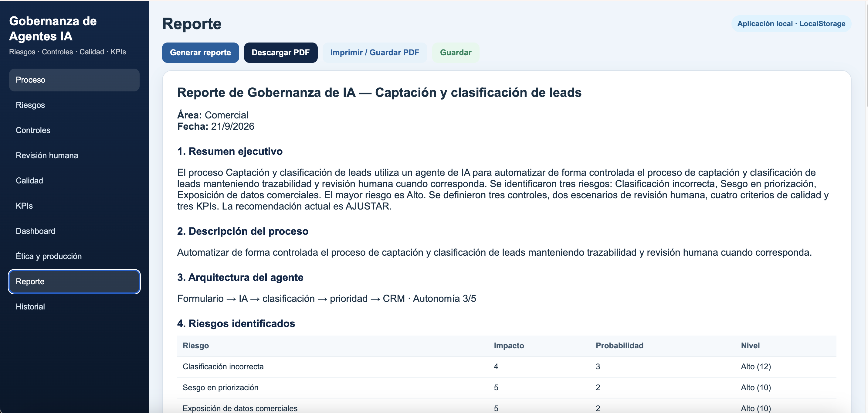Click the green Guardar button
This screenshot has height=413, width=868.
(x=456, y=53)
